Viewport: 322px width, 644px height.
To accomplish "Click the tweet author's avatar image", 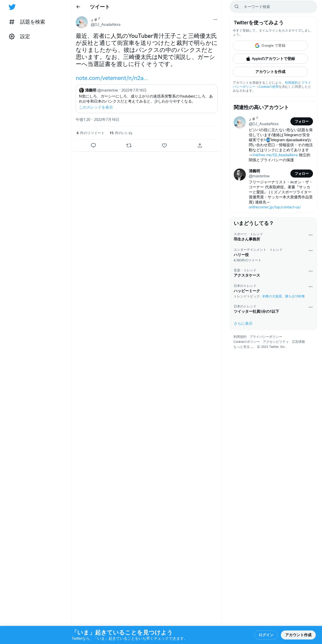I will [82, 22].
